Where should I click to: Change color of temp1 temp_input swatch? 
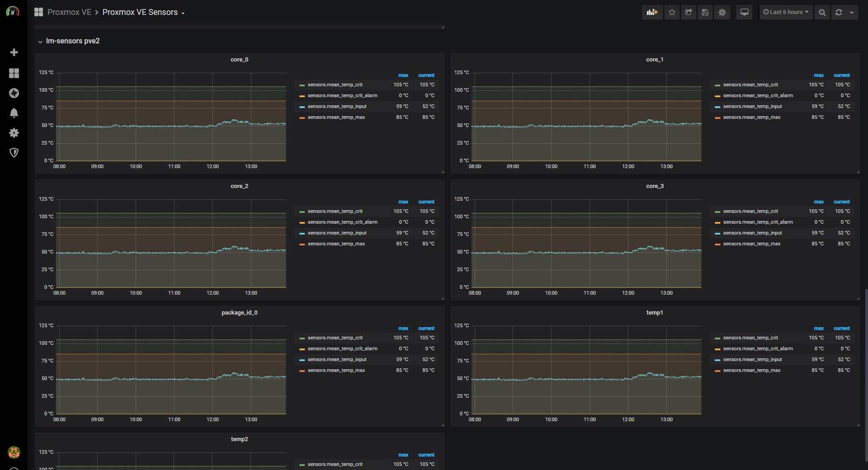(717, 360)
